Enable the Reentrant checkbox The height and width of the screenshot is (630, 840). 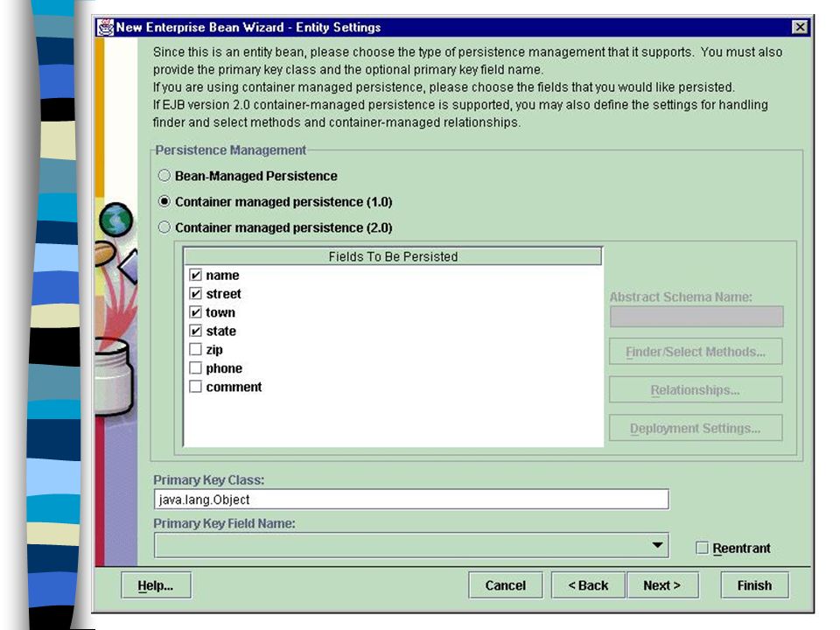[702, 548]
